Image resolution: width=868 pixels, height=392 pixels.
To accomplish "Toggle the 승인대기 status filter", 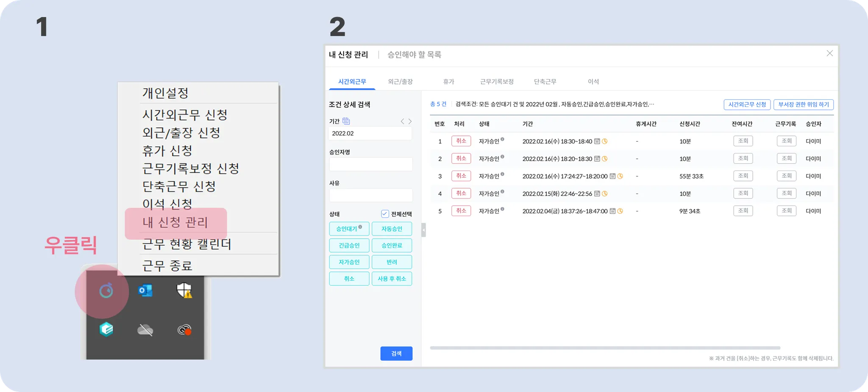I will [349, 229].
